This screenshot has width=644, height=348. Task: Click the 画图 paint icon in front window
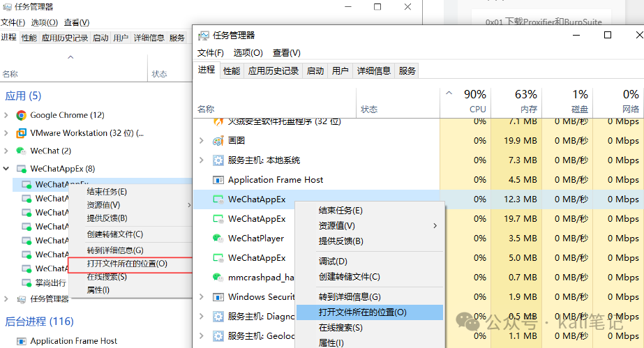point(218,141)
